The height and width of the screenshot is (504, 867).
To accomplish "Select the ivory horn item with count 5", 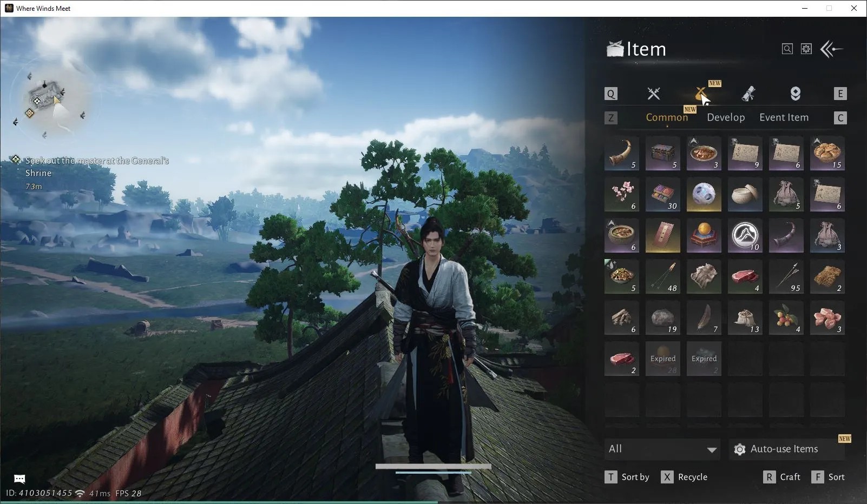I will coord(622,153).
